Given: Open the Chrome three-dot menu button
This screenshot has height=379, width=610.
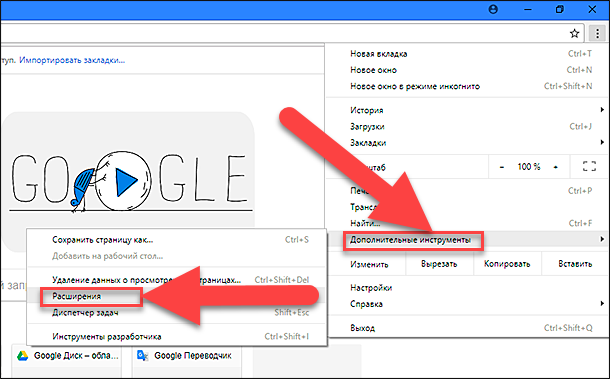Looking at the screenshot, I should click(597, 33).
